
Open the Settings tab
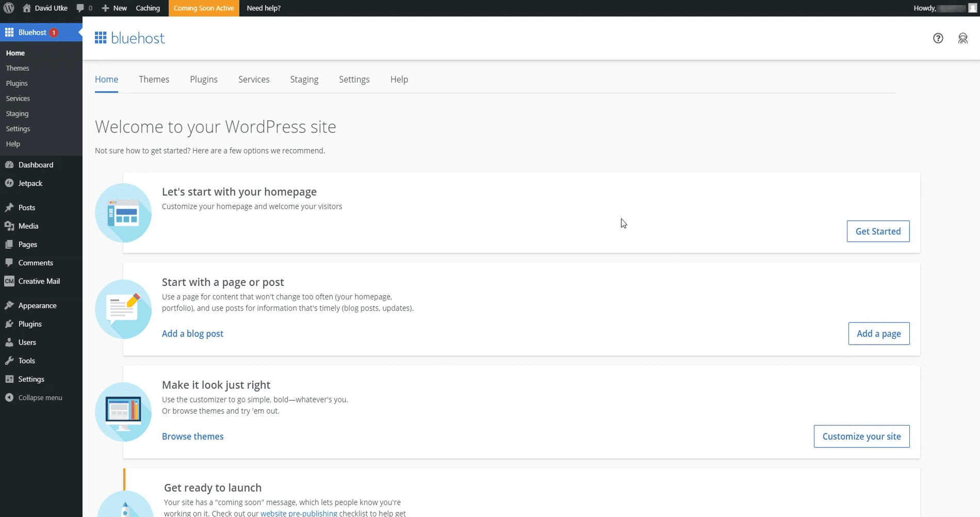point(354,79)
